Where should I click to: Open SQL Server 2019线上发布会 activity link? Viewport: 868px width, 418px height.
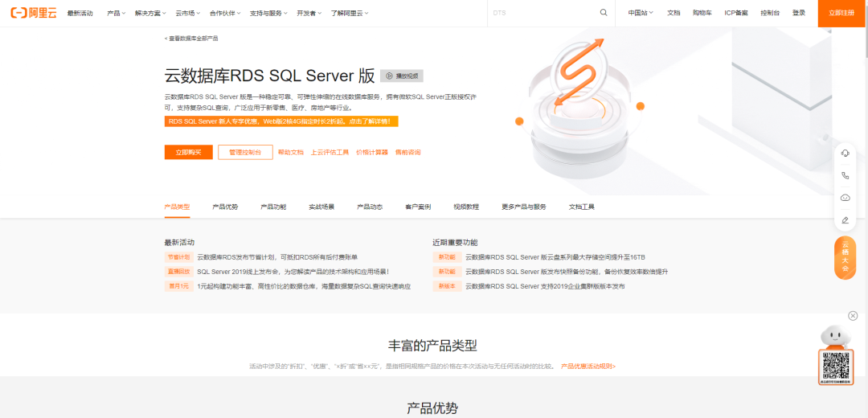[x=293, y=272]
